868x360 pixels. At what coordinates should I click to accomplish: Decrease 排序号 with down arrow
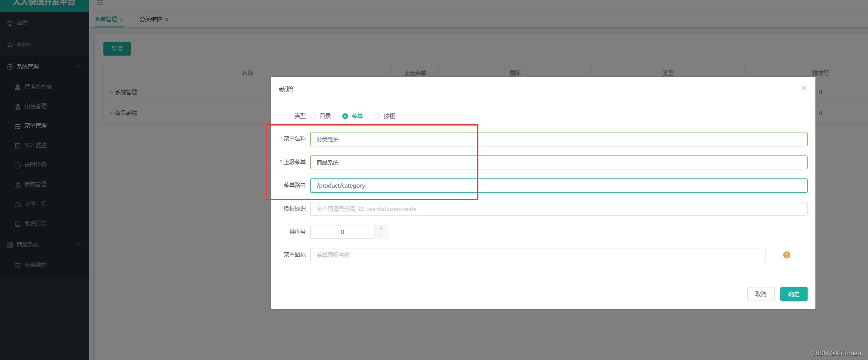tap(381, 235)
